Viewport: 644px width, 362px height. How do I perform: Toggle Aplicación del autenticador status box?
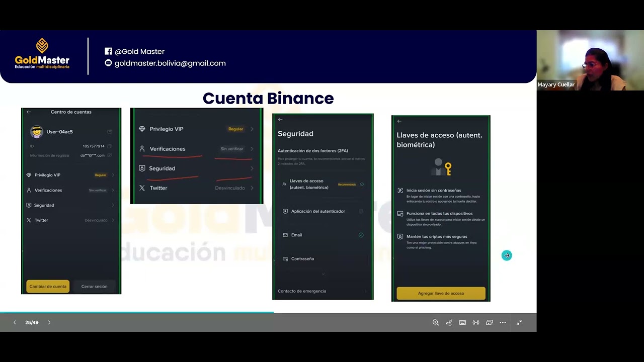pos(361,211)
